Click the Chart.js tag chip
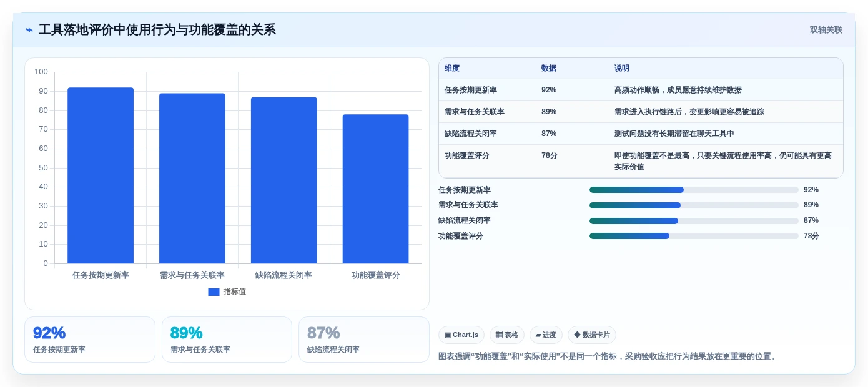The image size is (868, 387). (461, 335)
